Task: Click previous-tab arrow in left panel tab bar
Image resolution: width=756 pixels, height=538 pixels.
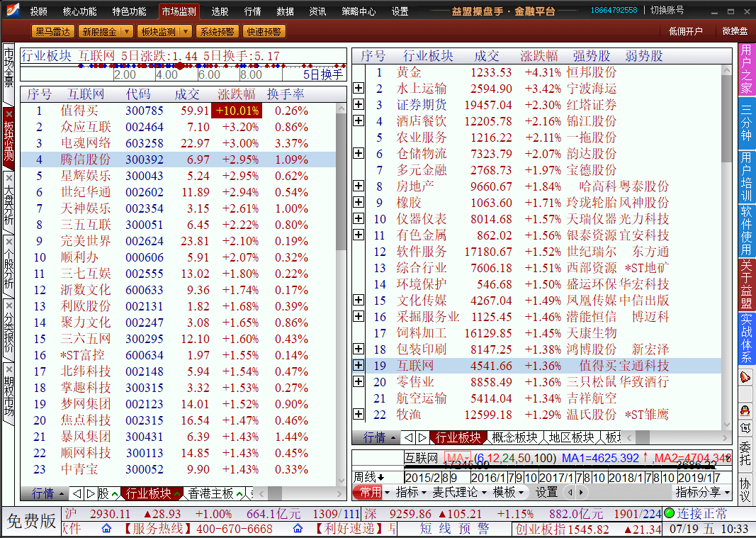Action: pos(77,493)
